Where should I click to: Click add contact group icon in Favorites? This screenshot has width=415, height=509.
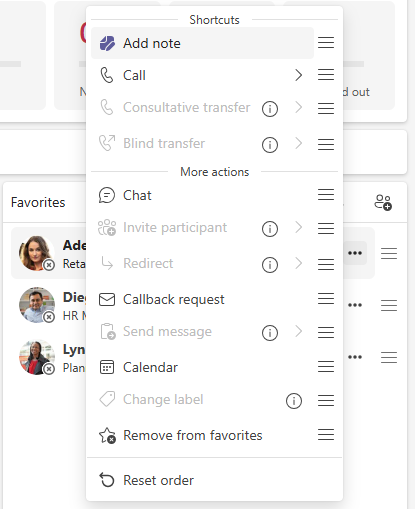click(383, 202)
